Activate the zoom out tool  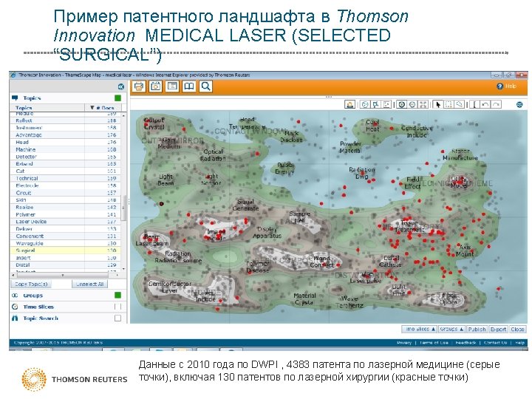pyautogui.click(x=412, y=104)
